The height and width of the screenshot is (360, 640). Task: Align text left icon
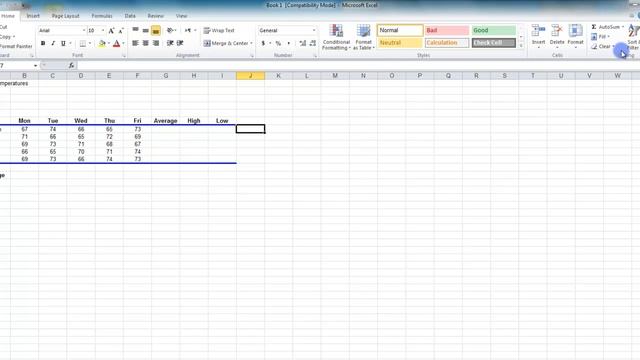[136, 43]
